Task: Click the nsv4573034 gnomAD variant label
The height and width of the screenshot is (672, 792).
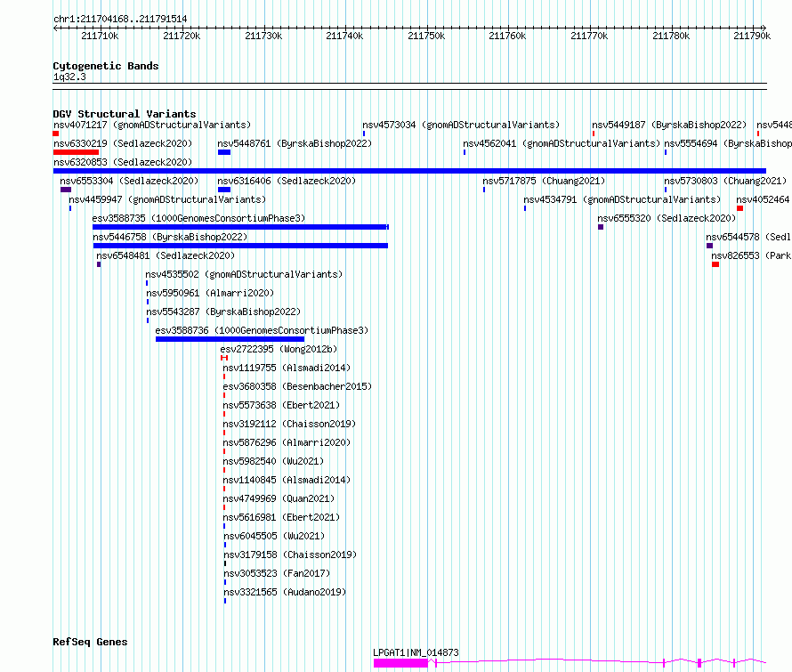Action: tap(461, 125)
